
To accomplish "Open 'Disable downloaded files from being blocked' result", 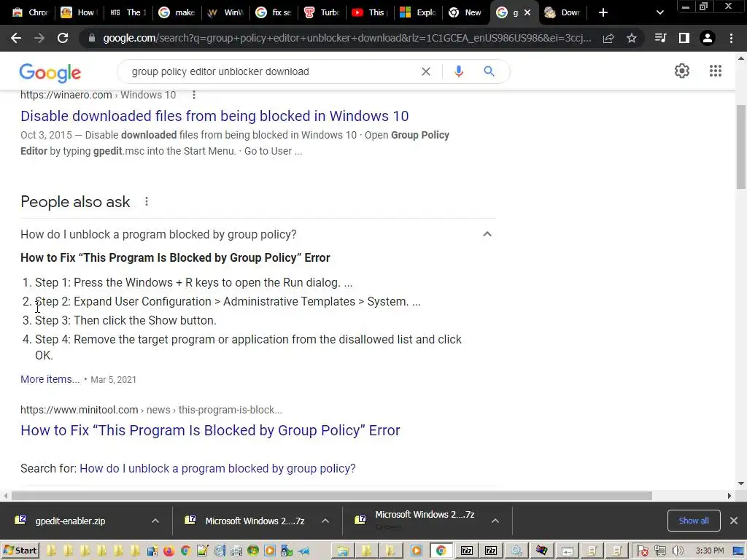I will pyautogui.click(x=214, y=116).
